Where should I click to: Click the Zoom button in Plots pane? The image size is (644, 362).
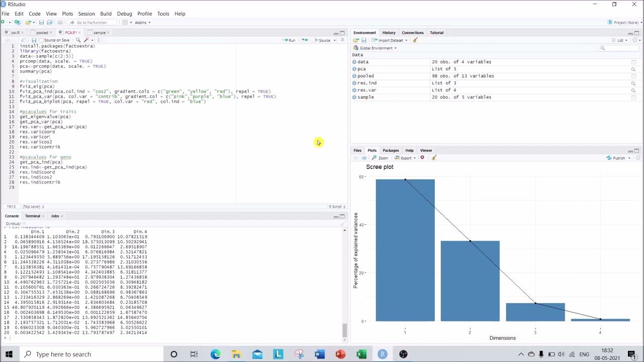(380, 158)
